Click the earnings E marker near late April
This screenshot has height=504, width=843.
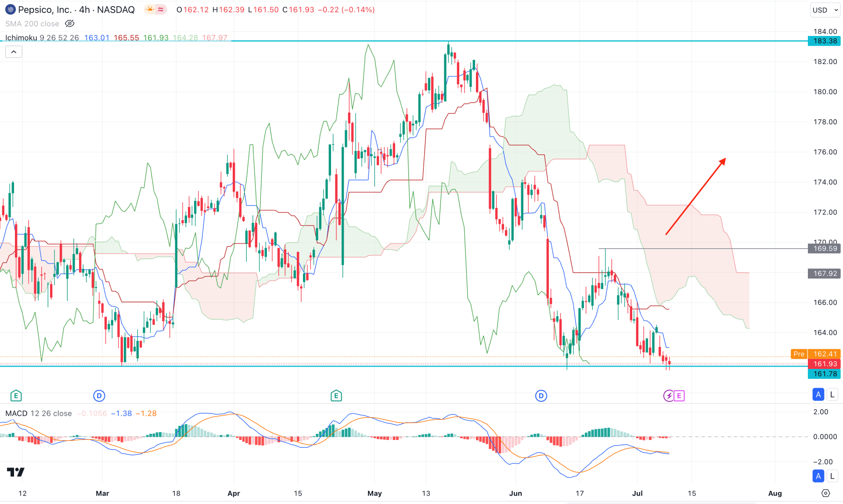click(x=336, y=396)
